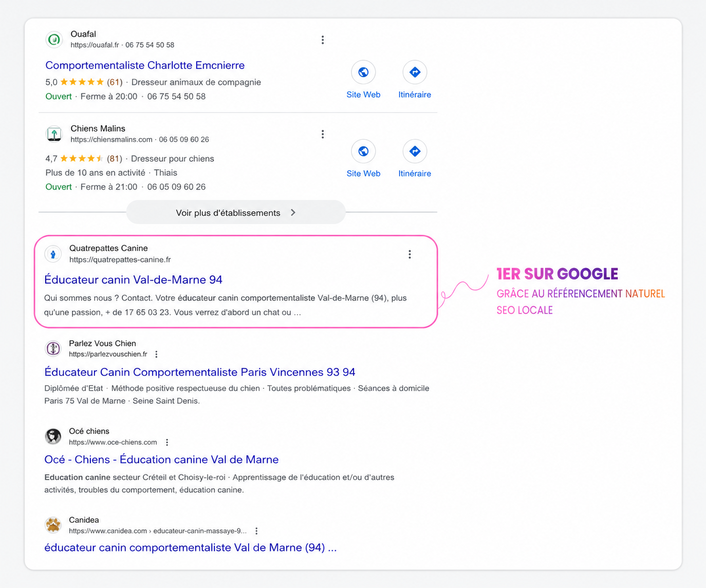This screenshot has width=706, height=588.
Task: Click the Site Web globe icon for Chiens Malins
Action: pos(363,151)
